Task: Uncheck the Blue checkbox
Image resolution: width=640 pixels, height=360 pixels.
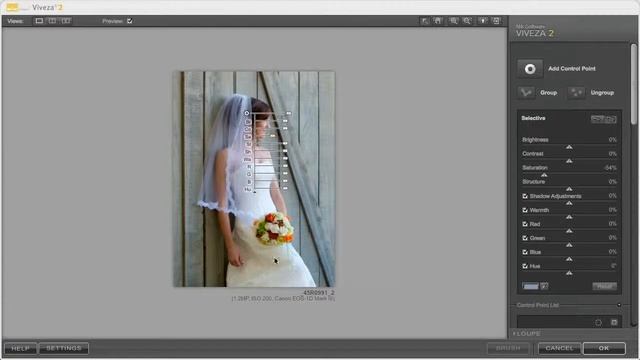Action: point(525,252)
